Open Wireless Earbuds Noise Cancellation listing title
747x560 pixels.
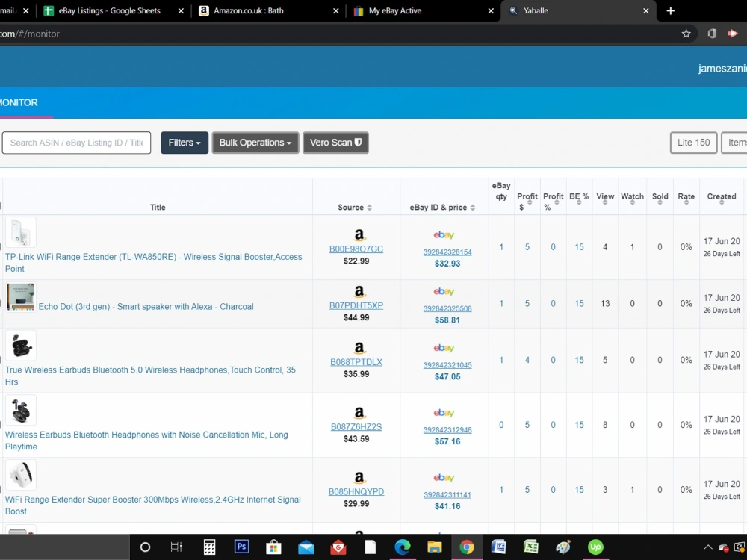[146, 440]
